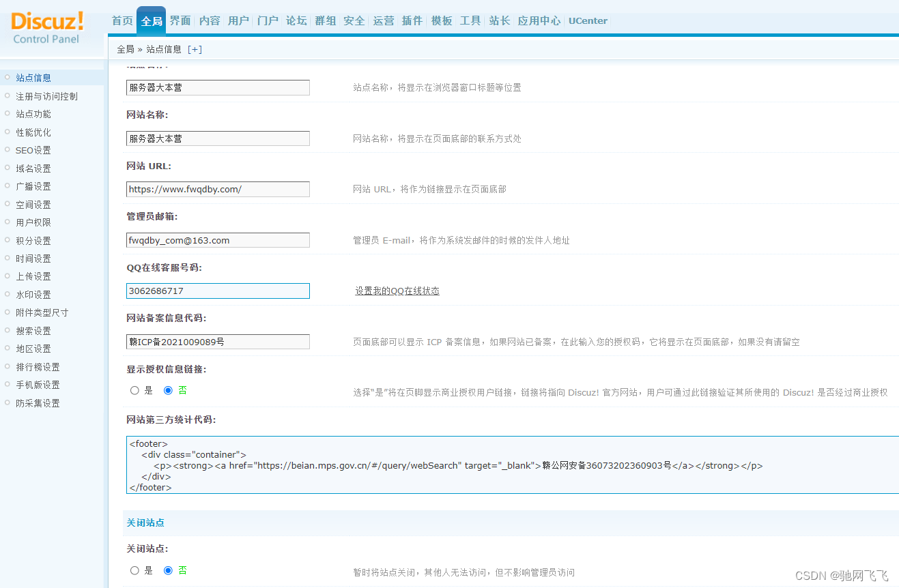This screenshot has height=588, width=899.
Task: Click the 站点名称 field above 网站名称
Action: click(218, 87)
